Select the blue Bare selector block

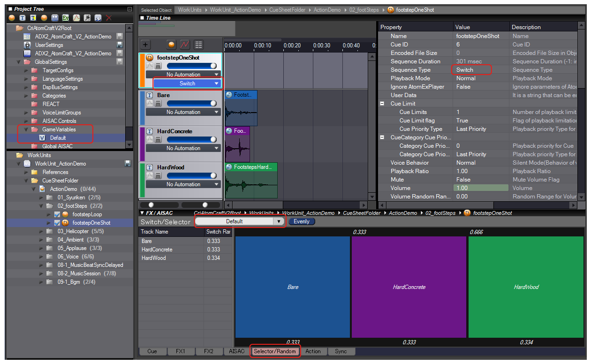pos(293,287)
